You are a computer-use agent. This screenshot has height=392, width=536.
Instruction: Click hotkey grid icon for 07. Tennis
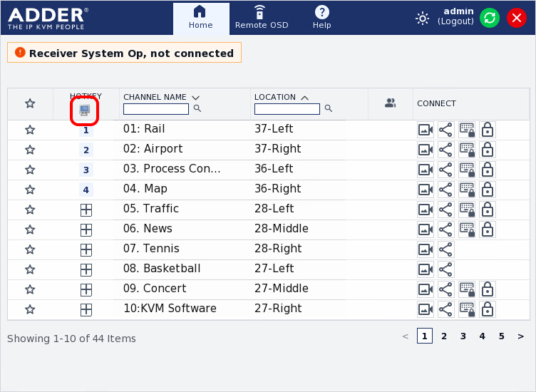point(86,250)
